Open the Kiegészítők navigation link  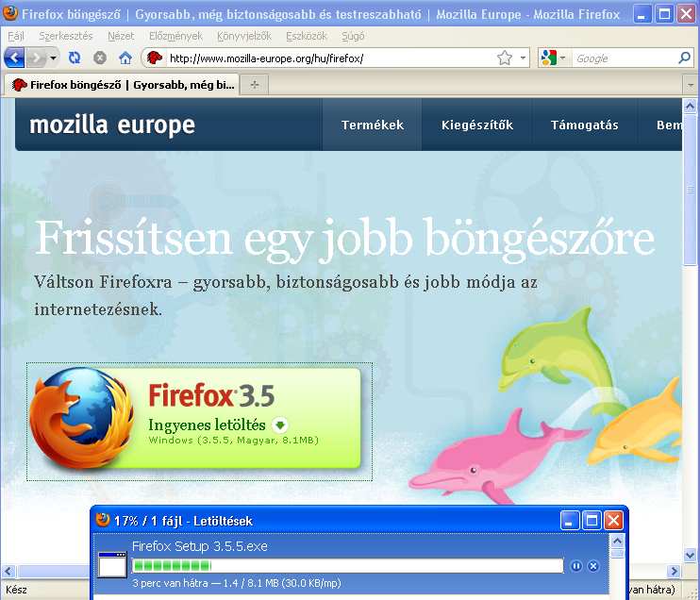click(x=476, y=125)
